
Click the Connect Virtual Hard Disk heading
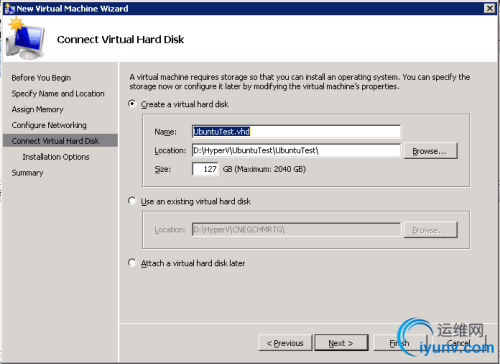tap(120, 39)
